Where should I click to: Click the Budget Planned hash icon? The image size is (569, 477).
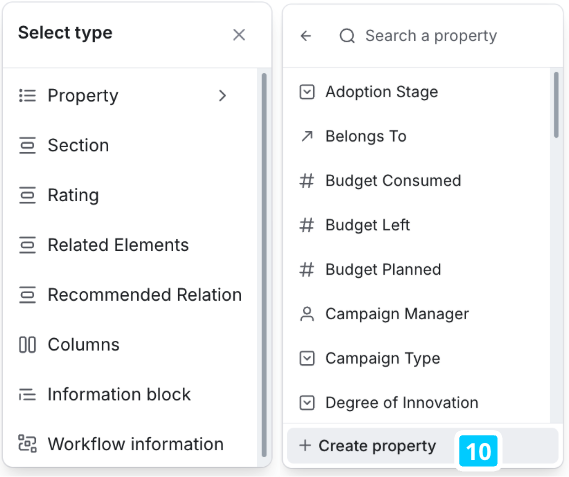tap(307, 269)
